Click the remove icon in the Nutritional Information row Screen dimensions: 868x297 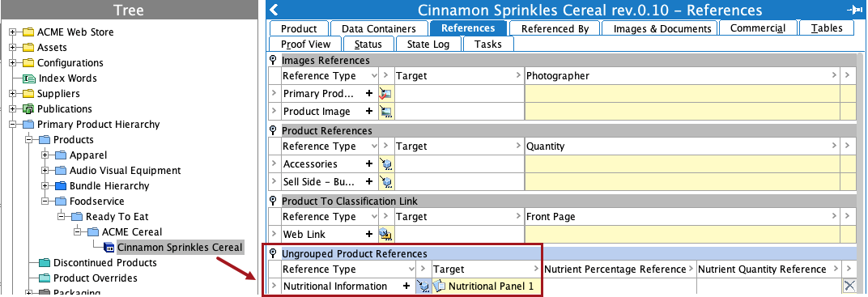[x=849, y=286]
